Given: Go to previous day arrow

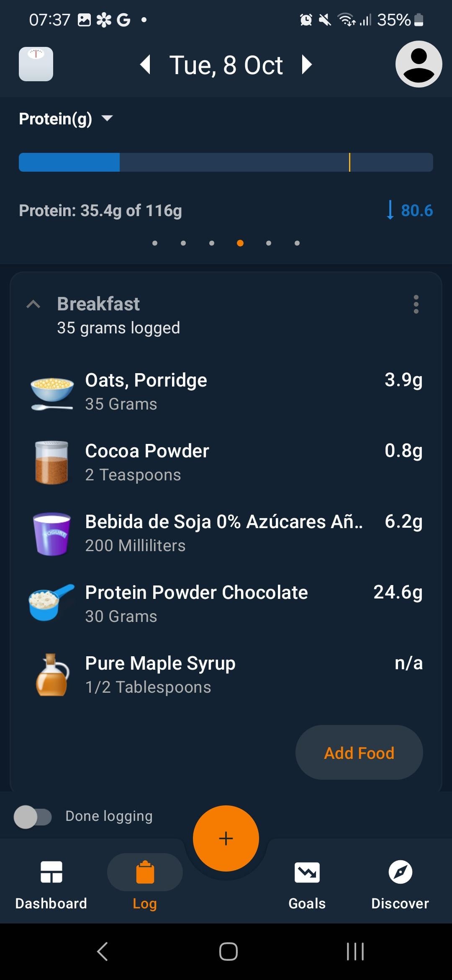Looking at the screenshot, I should click(x=145, y=65).
